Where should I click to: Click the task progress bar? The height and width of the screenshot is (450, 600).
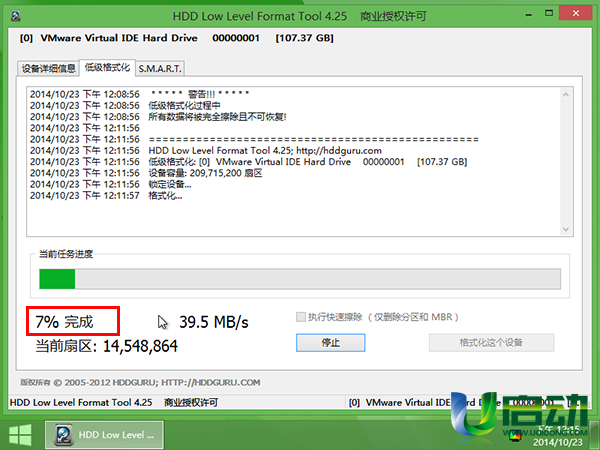pyautogui.click(x=300, y=279)
